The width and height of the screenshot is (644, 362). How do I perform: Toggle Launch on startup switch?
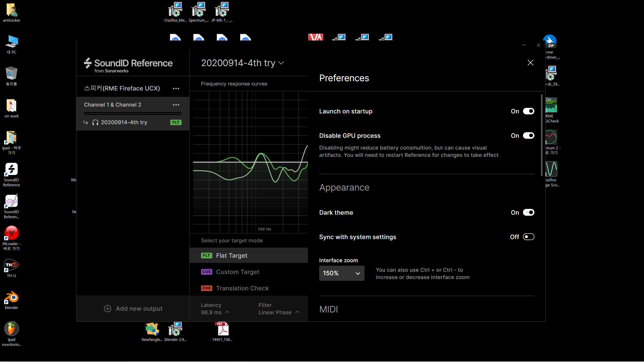pyautogui.click(x=529, y=111)
